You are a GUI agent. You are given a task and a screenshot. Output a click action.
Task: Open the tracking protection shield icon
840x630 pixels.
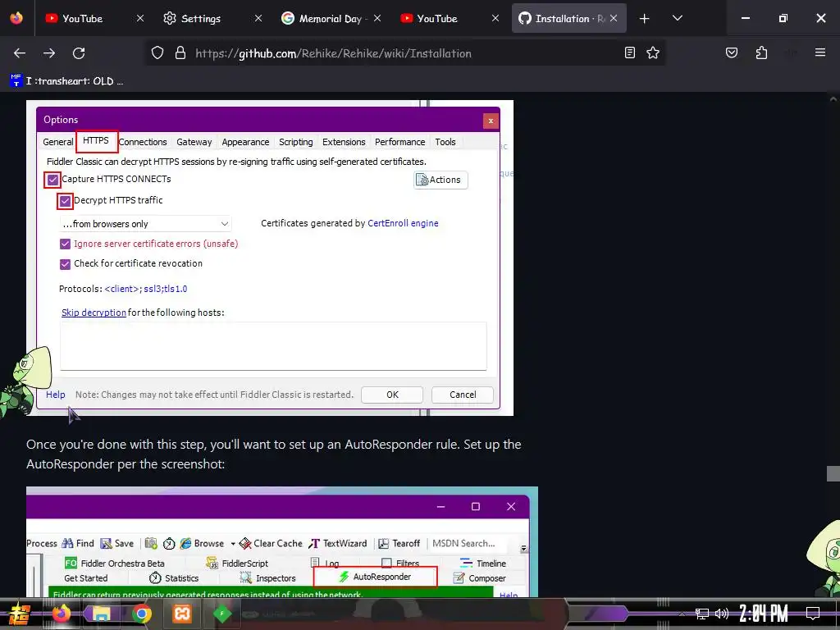tap(157, 53)
